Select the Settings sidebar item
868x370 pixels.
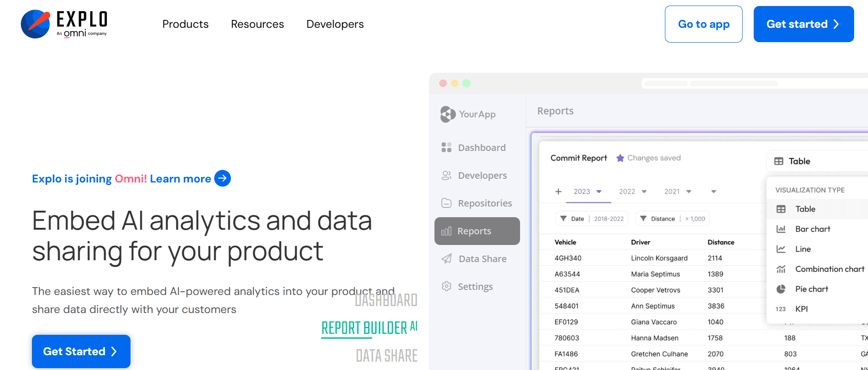(477, 286)
